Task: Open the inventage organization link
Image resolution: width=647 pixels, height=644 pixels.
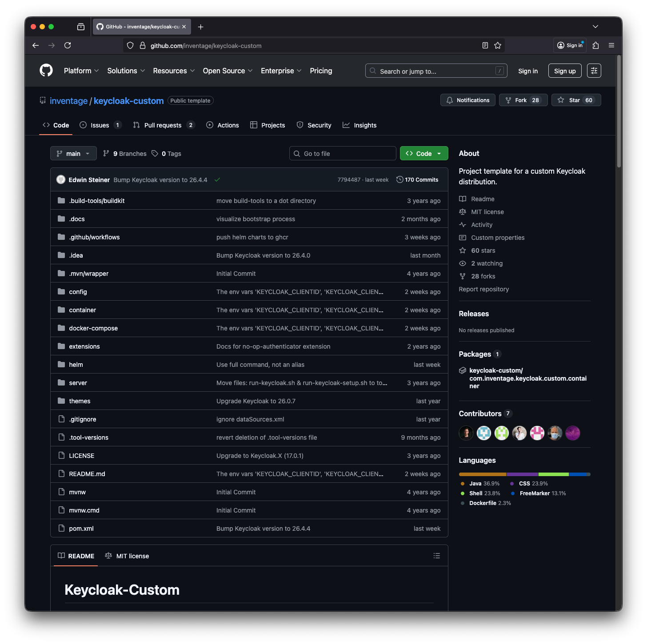Action: coord(68,101)
